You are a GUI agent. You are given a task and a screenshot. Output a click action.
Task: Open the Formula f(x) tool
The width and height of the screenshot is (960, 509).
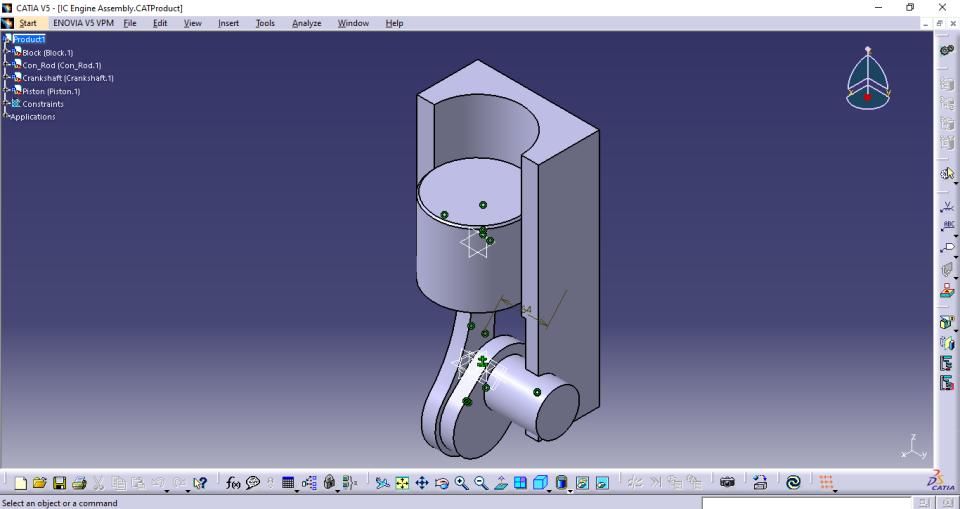click(233, 483)
